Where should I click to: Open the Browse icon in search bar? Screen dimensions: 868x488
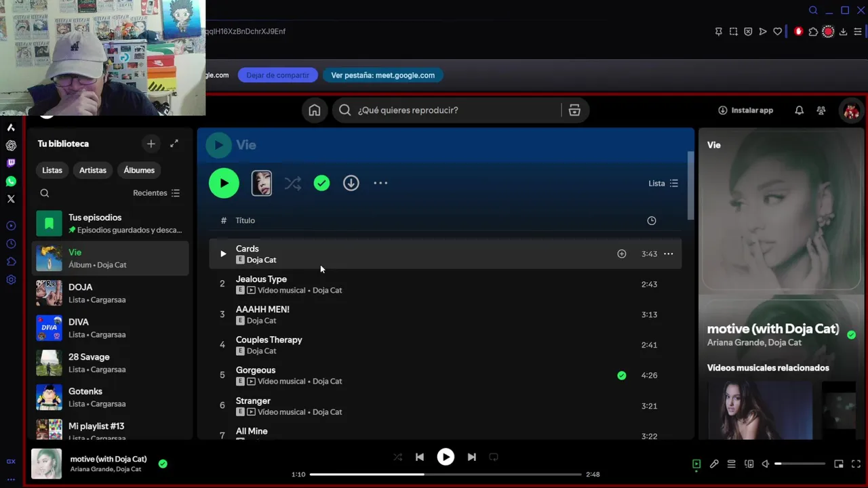[574, 110]
